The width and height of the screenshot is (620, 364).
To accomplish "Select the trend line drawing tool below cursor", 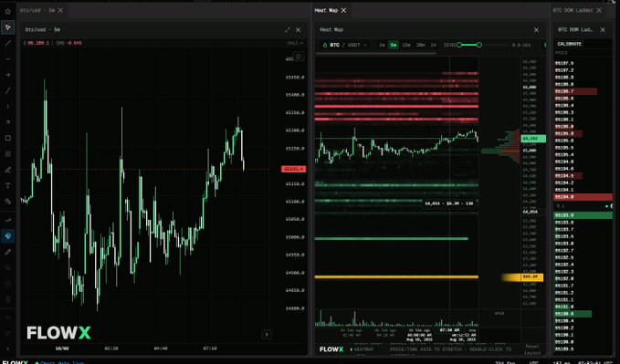I will 8,43.
